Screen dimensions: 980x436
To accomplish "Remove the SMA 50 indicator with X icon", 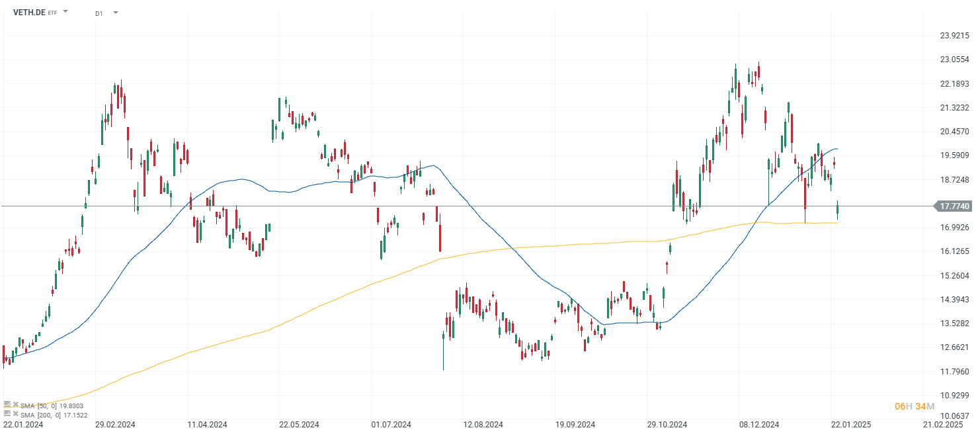I will coord(15,405).
